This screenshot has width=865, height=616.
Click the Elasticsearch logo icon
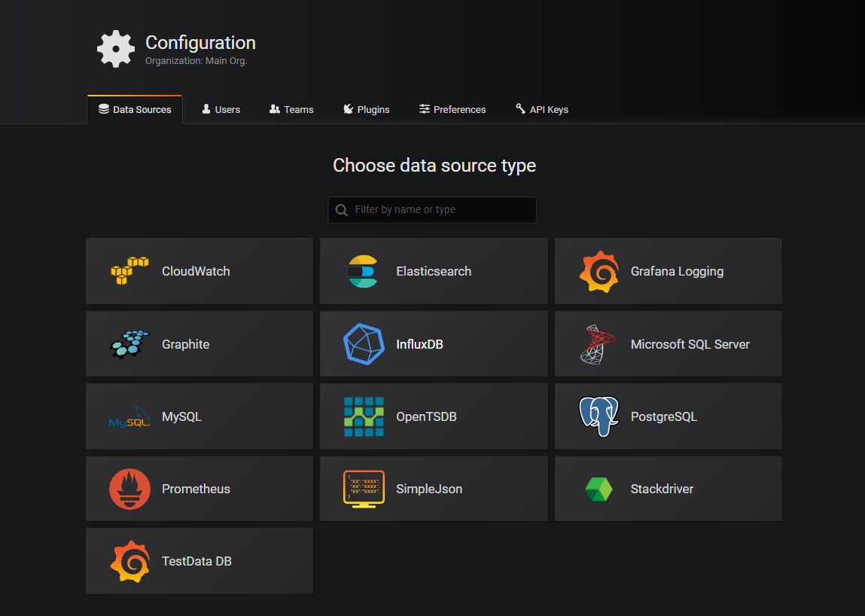[x=362, y=271]
